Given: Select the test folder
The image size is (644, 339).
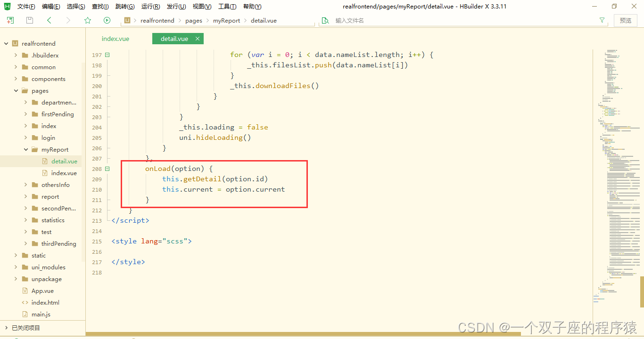Looking at the screenshot, I should [x=46, y=232].
